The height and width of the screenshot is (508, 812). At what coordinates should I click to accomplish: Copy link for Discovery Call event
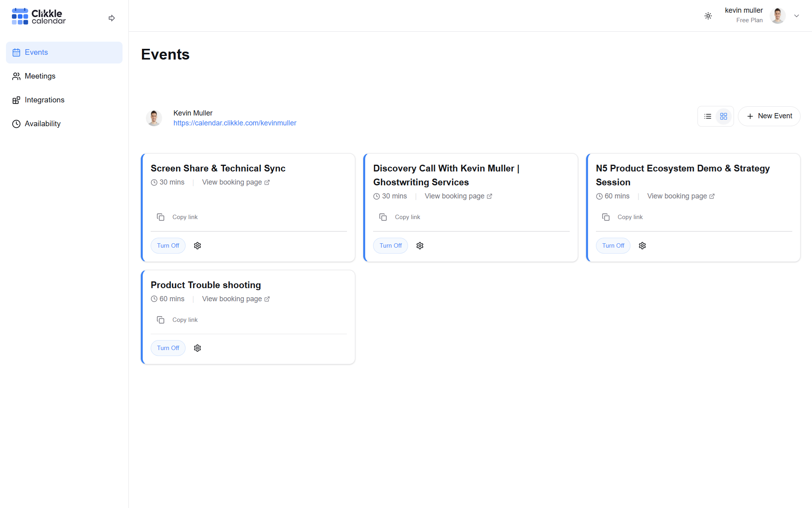click(407, 217)
